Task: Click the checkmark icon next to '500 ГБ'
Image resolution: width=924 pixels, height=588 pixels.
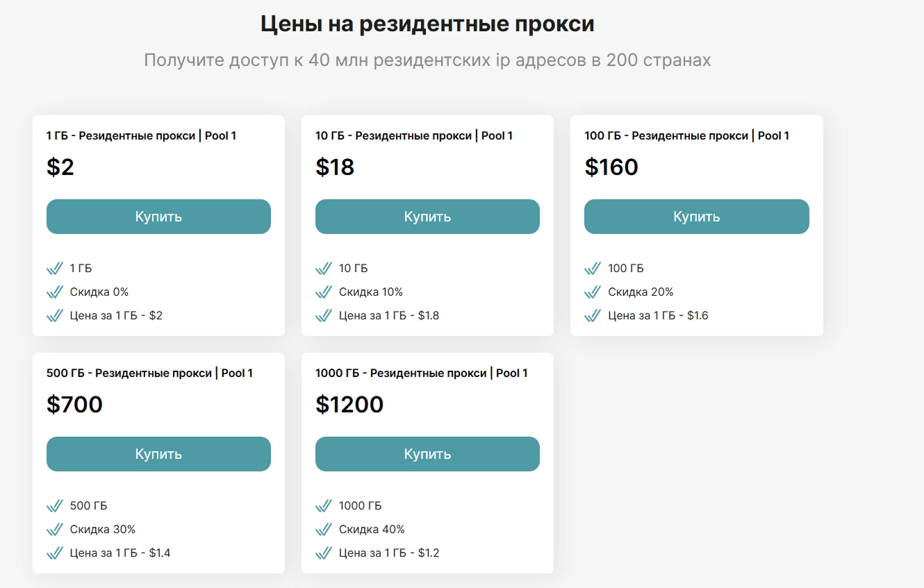Action: 55,505
